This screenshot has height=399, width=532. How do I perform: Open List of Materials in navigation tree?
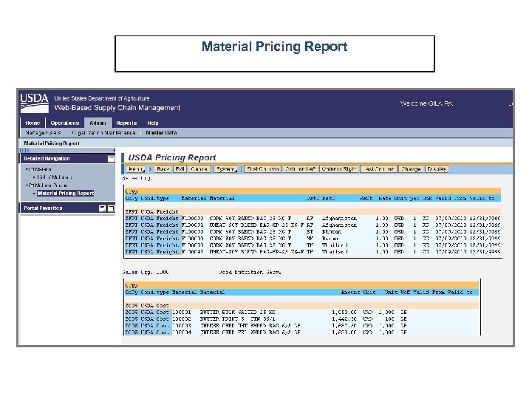55,177
